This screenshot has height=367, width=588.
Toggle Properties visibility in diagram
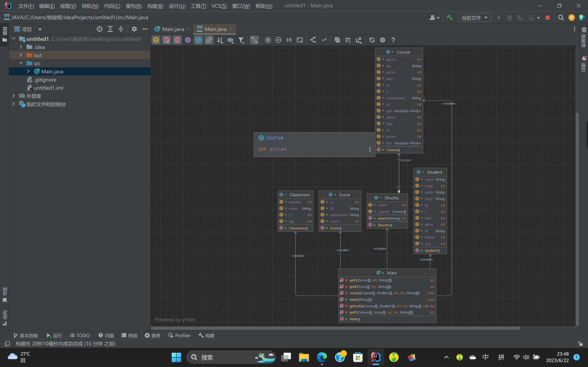point(188,40)
